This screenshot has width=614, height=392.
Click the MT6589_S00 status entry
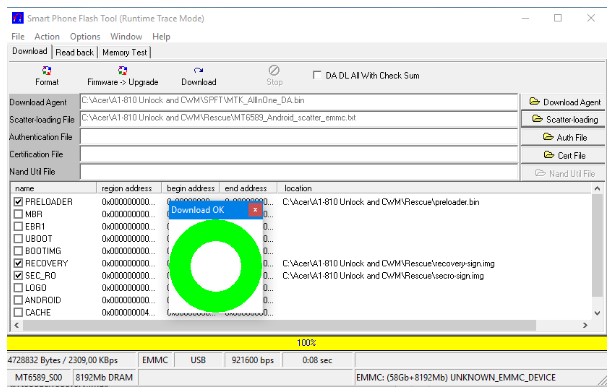38,378
